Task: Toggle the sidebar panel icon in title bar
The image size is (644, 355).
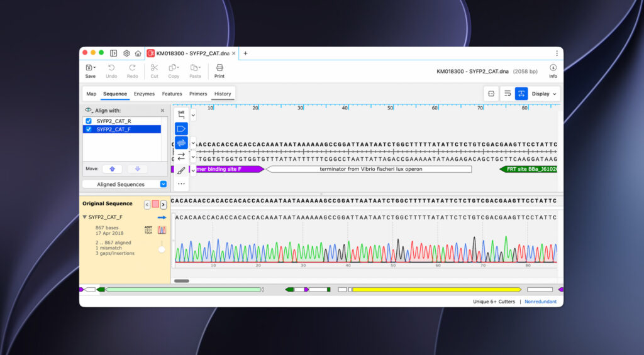Action: click(x=114, y=53)
